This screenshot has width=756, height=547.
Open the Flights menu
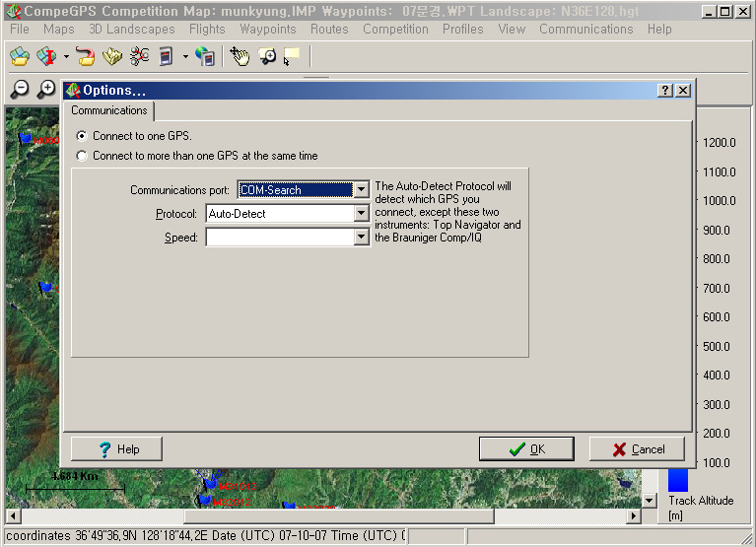(207, 29)
